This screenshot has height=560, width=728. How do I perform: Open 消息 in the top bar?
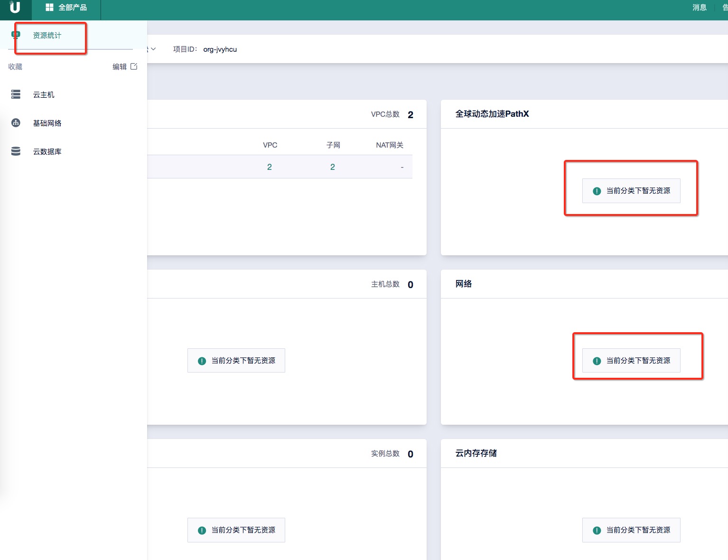pyautogui.click(x=699, y=8)
